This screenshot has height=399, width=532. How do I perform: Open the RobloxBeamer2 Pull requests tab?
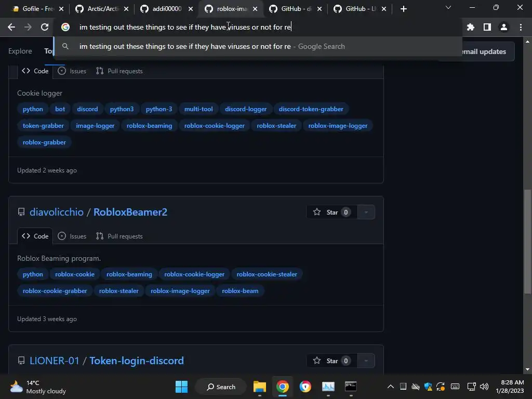click(x=119, y=236)
